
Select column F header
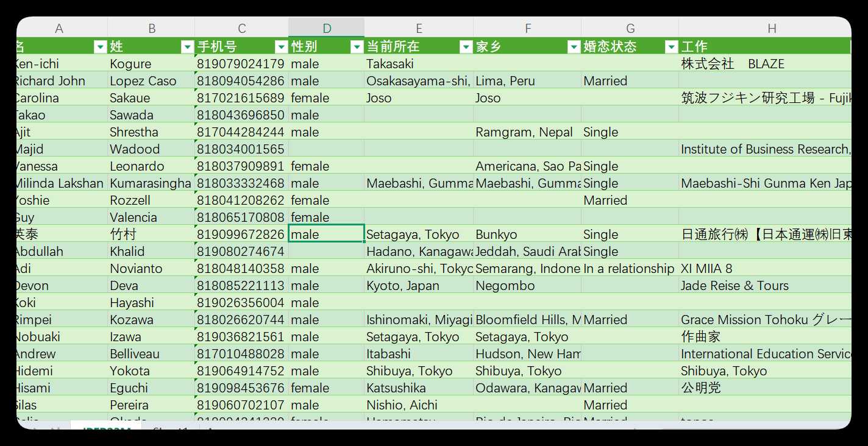click(x=527, y=28)
